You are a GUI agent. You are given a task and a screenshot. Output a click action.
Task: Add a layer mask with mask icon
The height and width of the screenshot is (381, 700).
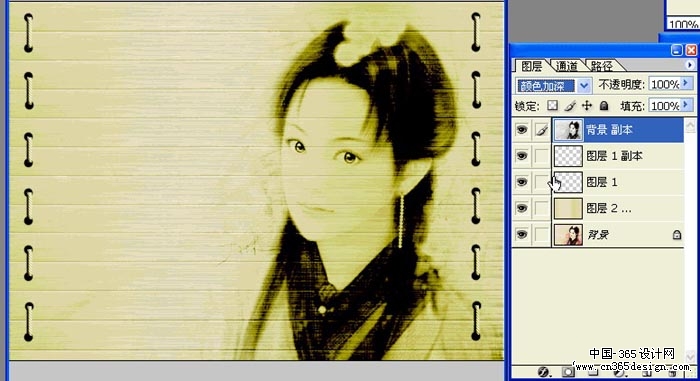(568, 372)
